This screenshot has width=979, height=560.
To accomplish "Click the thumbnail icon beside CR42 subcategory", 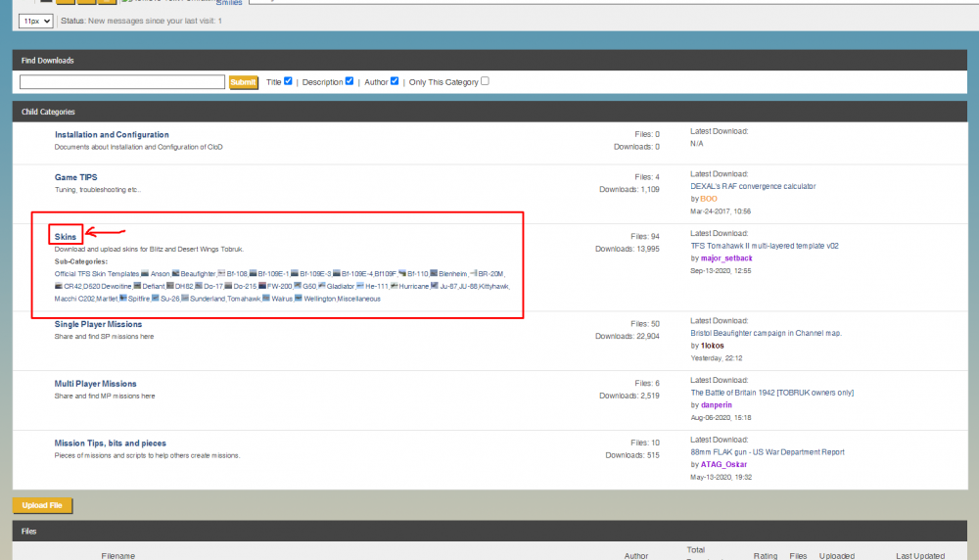I will point(59,286).
